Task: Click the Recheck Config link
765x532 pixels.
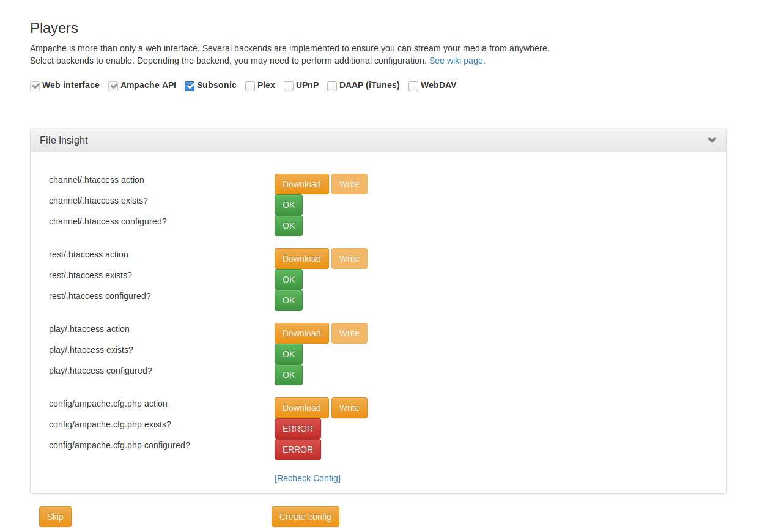Action: coord(308,478)
